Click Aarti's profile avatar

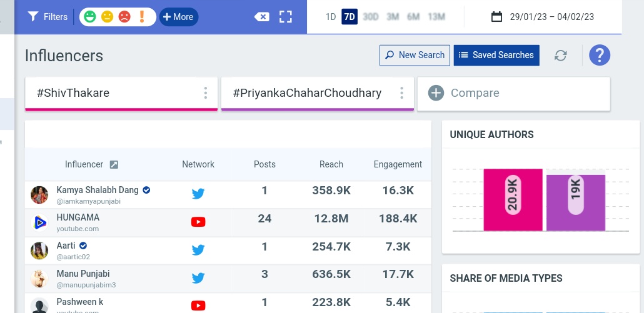point(39,251)
